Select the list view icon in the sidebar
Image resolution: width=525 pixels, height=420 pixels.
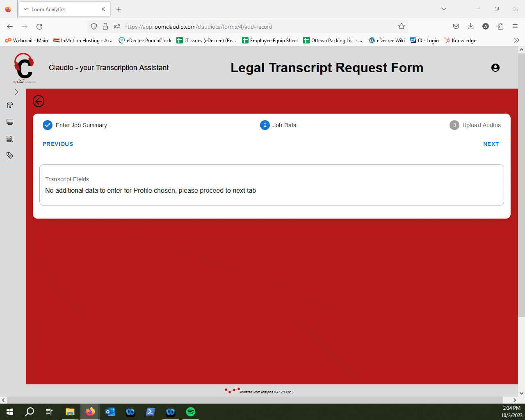click(x=10, y=138)
